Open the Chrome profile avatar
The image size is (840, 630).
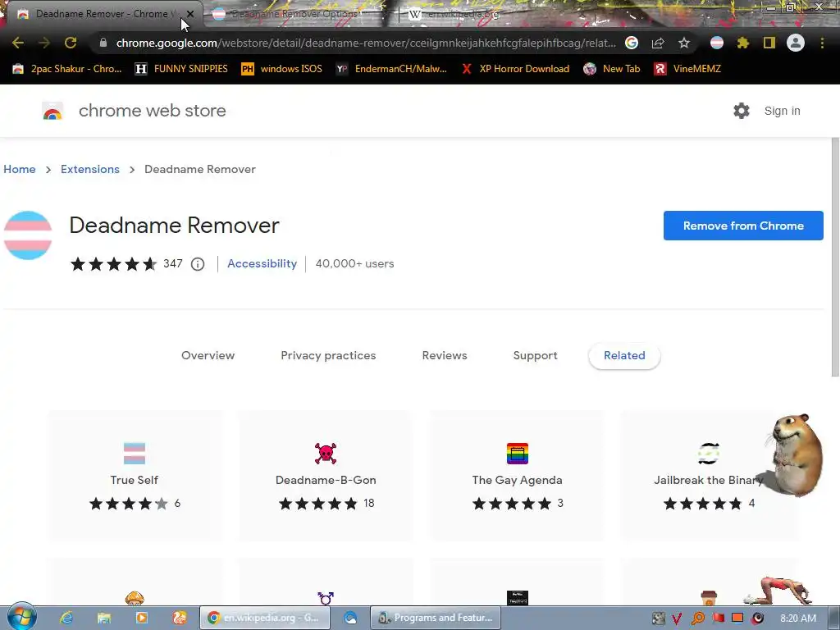[x=796, y=43]
